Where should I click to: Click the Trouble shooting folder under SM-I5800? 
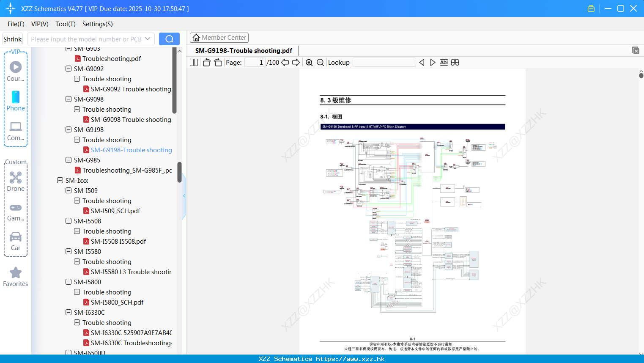click(x=107, y=292)
